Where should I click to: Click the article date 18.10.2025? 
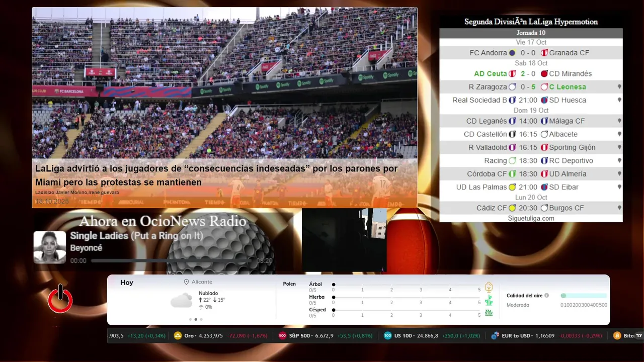coord(52,202)
